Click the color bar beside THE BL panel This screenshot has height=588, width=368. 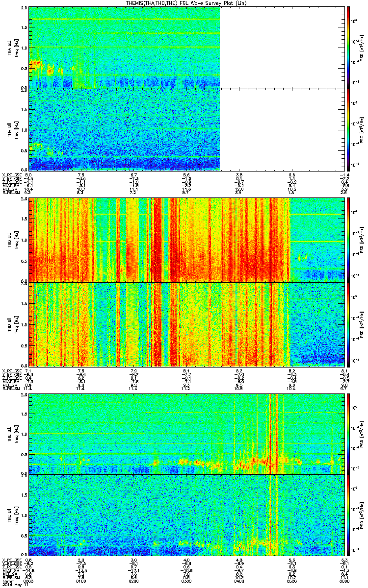click(348, 433)
